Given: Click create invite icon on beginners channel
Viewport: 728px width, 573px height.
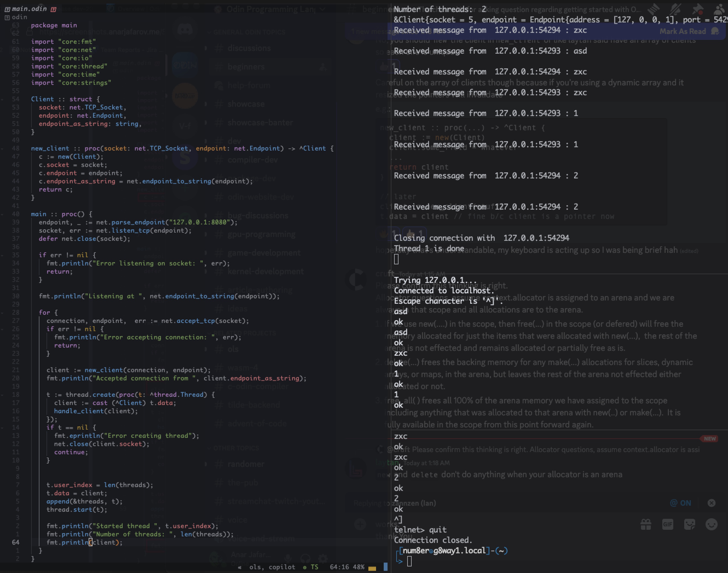Looking at the screenshot, I should [x=323, y=67].
